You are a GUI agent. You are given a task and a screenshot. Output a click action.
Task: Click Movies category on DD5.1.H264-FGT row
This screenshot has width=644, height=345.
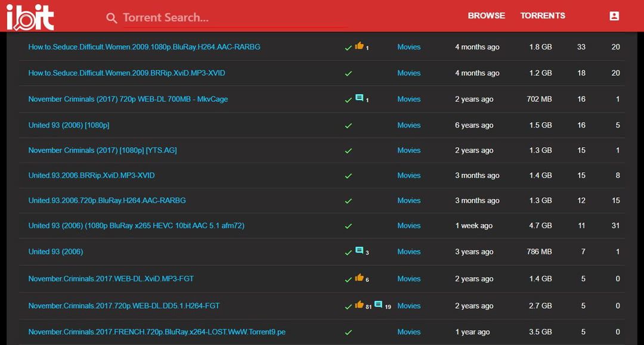click(x=408, y=306)
